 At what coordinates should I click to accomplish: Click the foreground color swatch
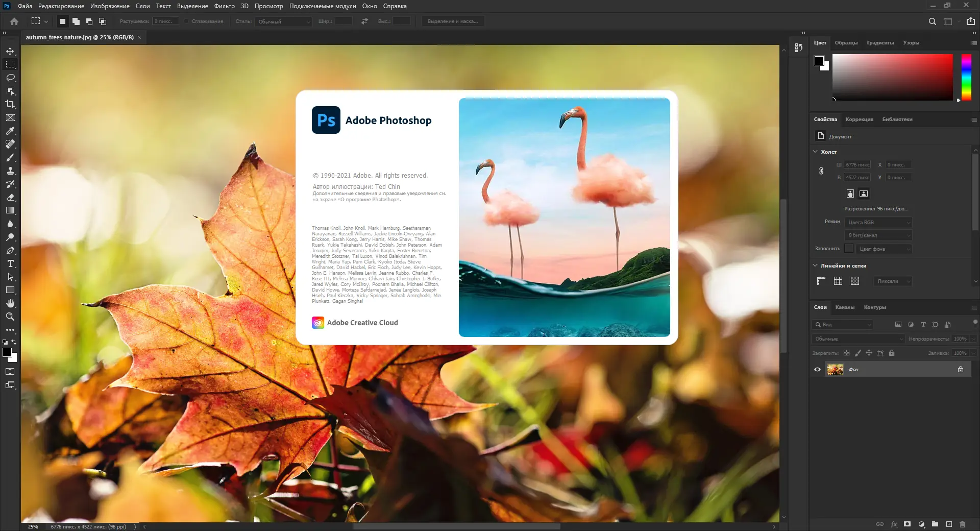point(8,352)
